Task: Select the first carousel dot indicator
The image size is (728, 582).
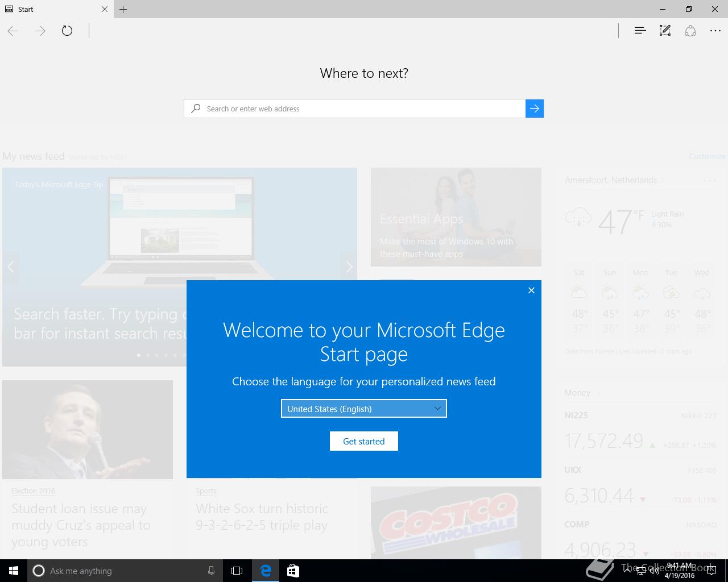Action: (139, 355)
